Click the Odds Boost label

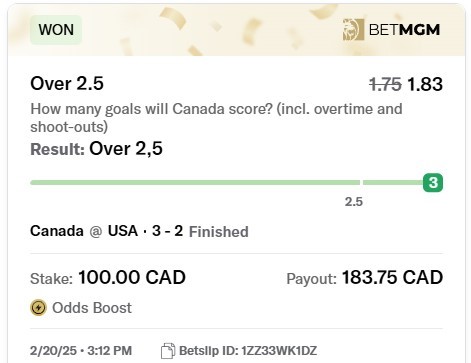[92, 308]
